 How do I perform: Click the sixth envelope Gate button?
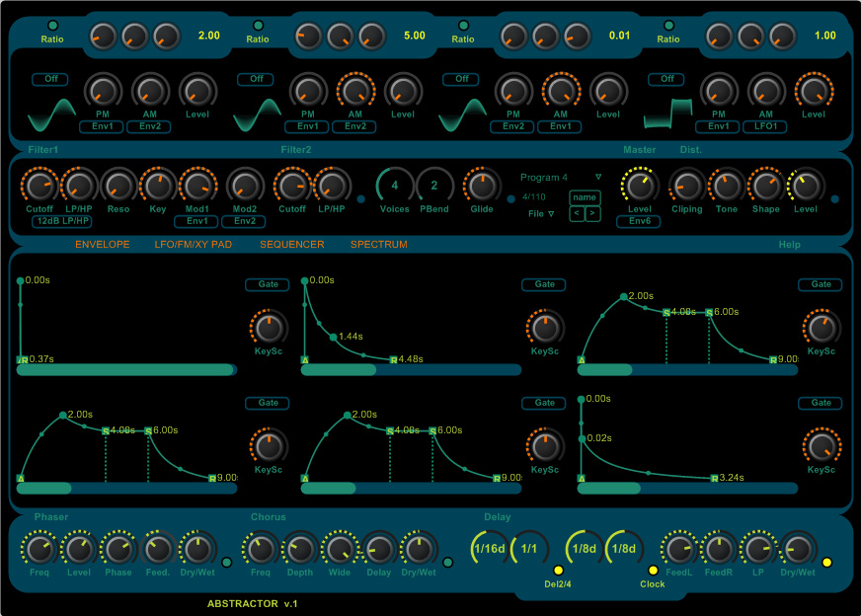[822, 403]
